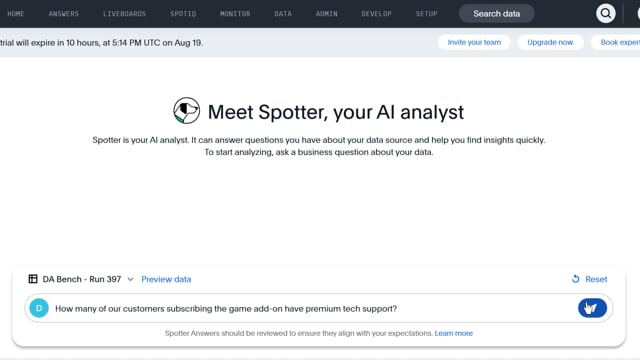Go to the Answers tab
This screenshot has width=640, height=360.
[64, 14]
